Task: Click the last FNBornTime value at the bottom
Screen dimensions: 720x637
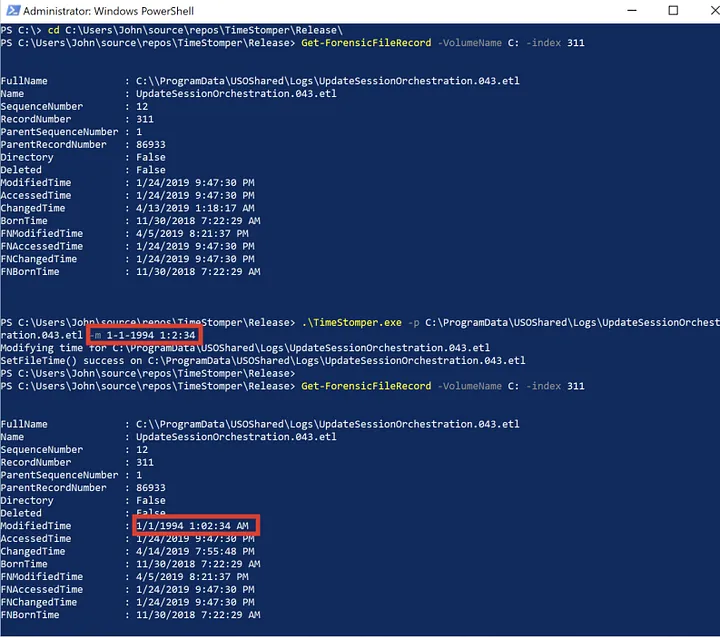Action: pos(197,614)
